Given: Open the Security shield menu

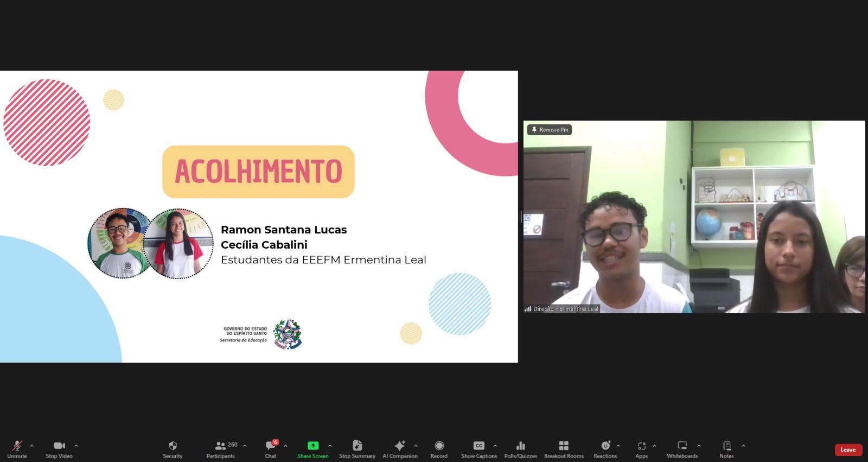Looking at the screenshot, I should point(173,450).
